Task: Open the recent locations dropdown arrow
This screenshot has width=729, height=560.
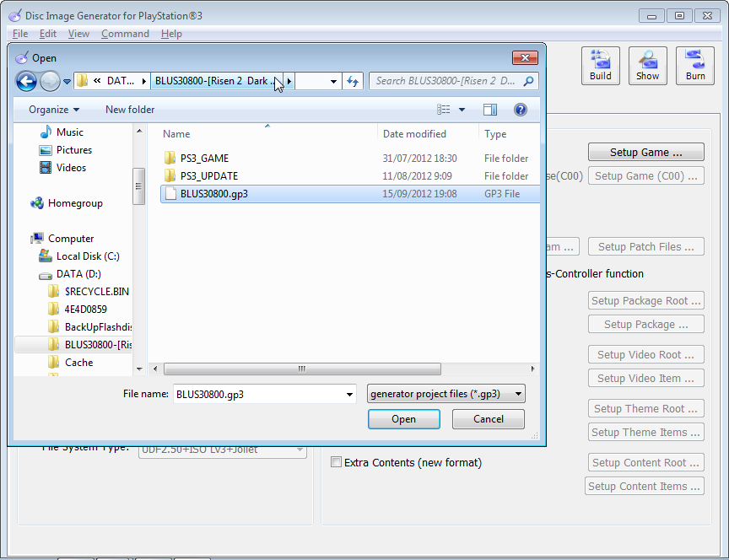Action: click(67, 82)
